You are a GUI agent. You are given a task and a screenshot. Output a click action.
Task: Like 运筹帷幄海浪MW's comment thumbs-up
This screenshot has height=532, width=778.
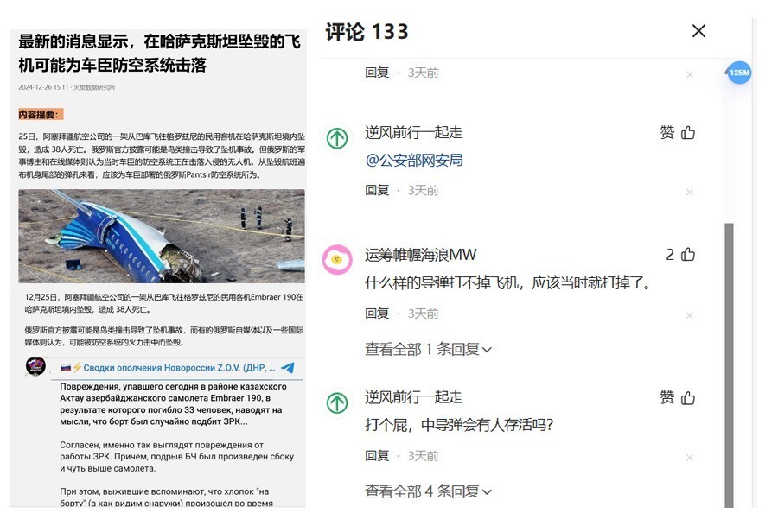[688, 255]
